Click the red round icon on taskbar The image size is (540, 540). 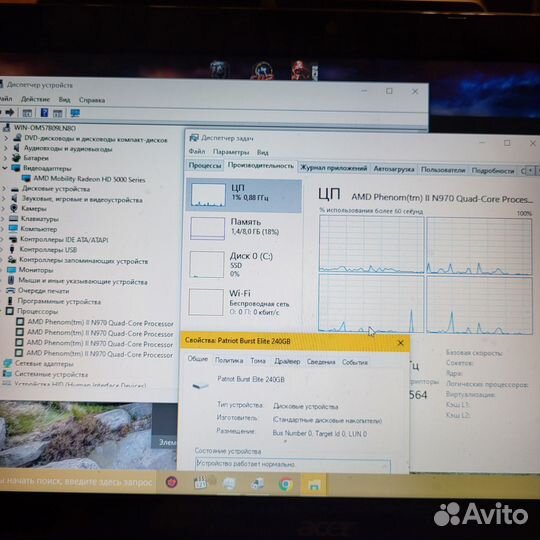click(172, 482)
